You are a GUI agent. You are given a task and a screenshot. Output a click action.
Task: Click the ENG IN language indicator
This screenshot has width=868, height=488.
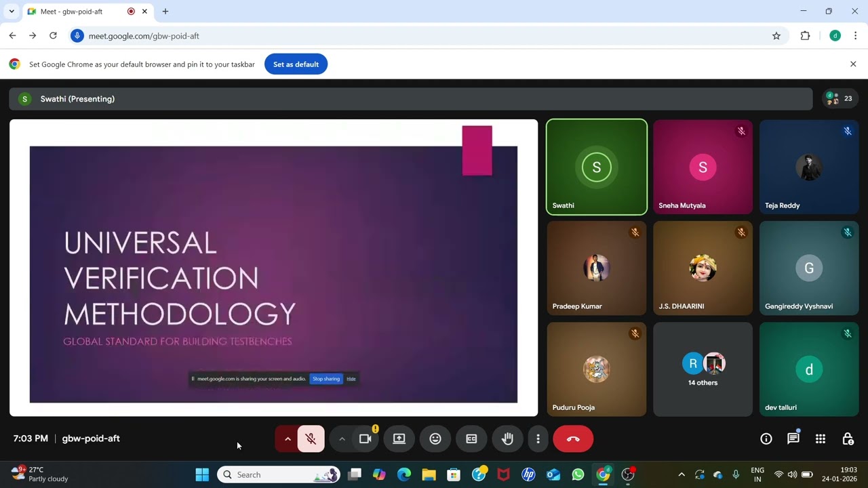coord(757,474)
